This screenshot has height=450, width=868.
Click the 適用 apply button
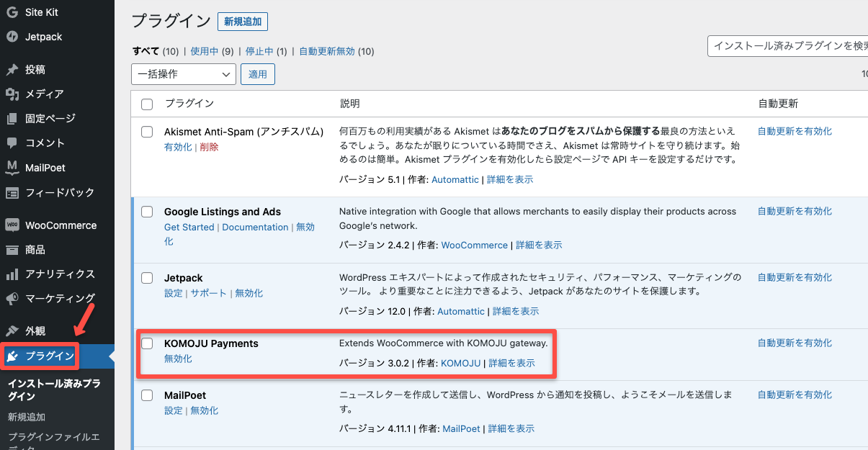pos(258,74)
